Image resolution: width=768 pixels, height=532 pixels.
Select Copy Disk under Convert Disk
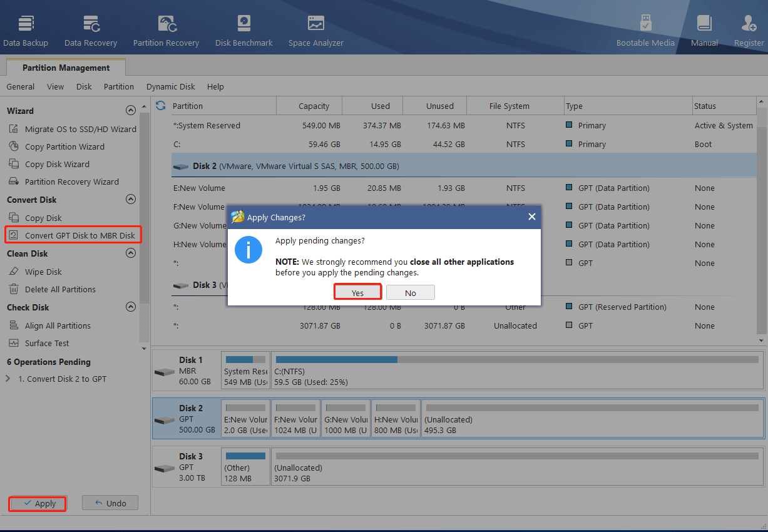coord(35,218)
